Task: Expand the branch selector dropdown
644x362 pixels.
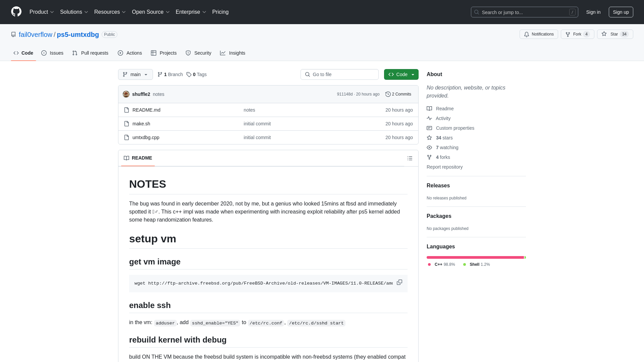Action: pyautogui.click(x=136, y=74)
